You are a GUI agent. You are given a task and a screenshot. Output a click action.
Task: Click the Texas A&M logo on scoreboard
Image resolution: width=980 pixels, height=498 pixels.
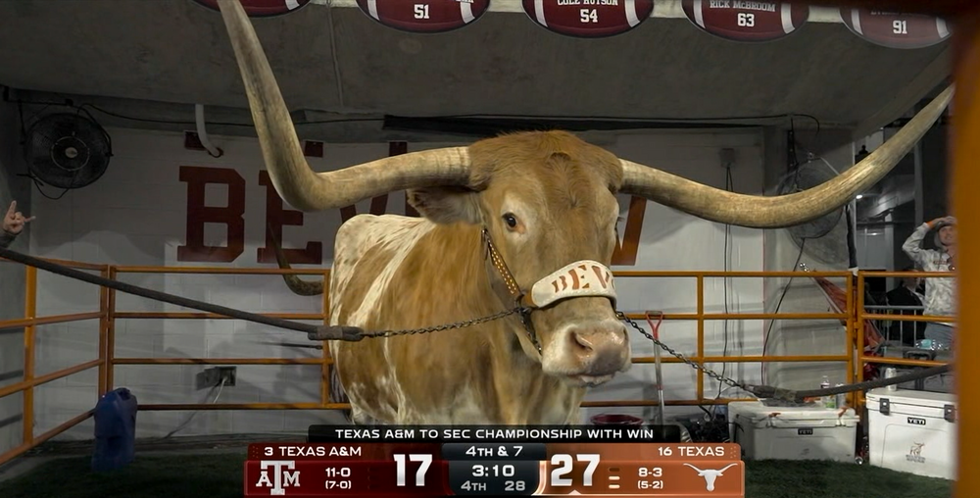tap(277, 478)
